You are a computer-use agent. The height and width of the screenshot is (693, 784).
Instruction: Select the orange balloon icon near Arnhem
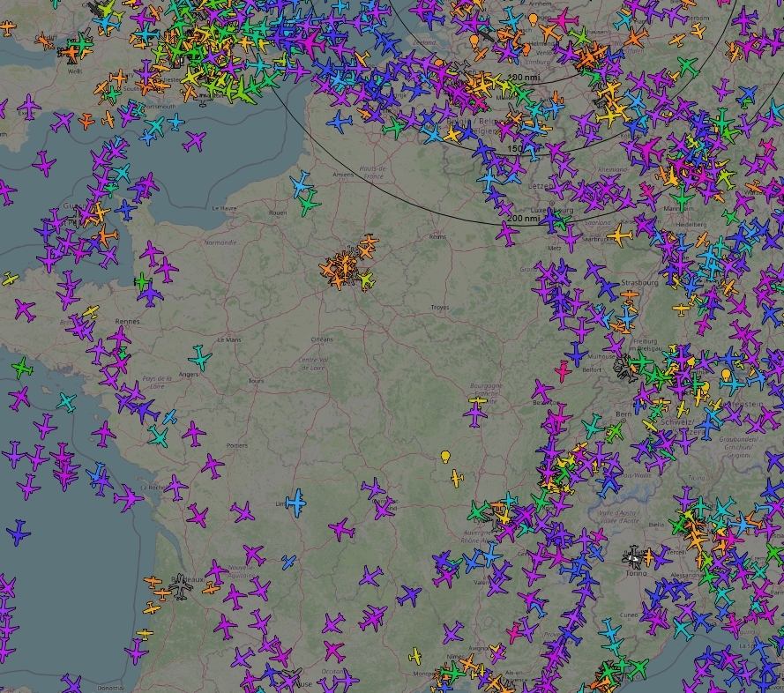533,20
